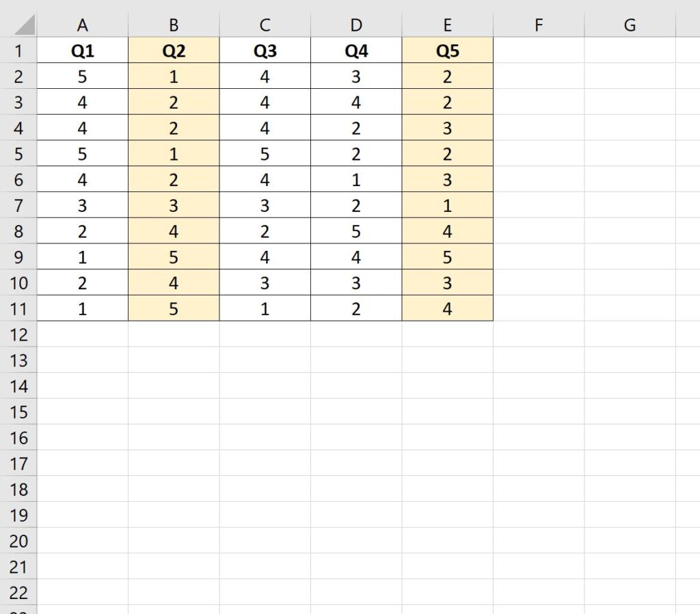
Task: Select column A header
Action: pyautogui.click(x=82, y=25)
